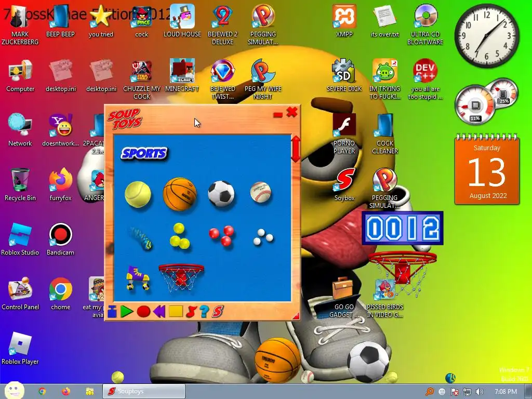Open the ULTRA CD BLOATWARE shortcut
532x399 pixels.
425,24
